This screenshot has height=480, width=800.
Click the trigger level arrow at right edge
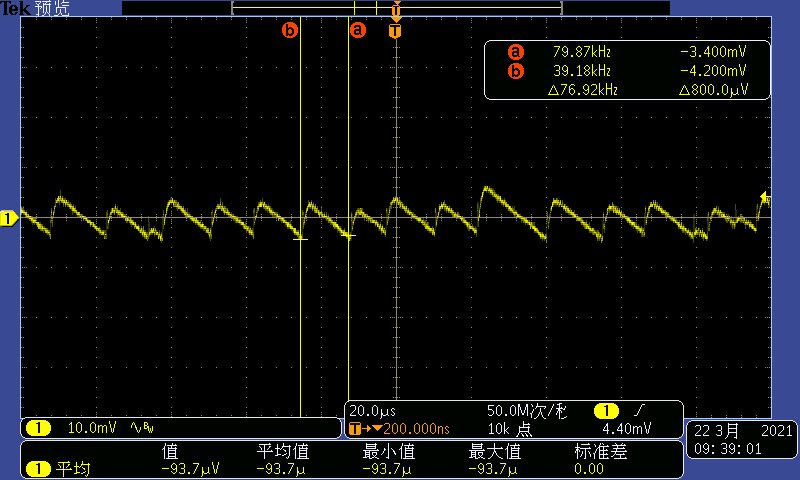point(765,198)
